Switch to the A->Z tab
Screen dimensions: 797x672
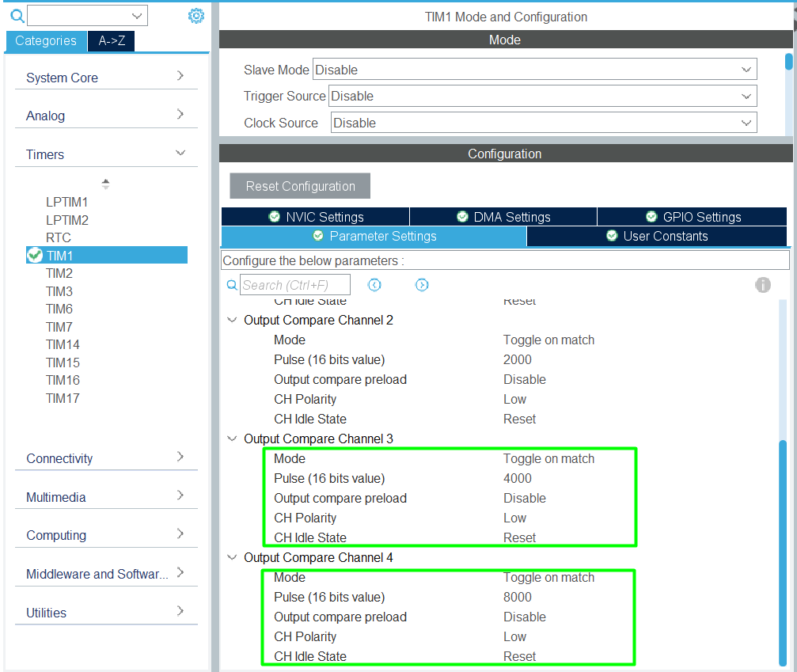pyautogui.click(x=112, y=41)
